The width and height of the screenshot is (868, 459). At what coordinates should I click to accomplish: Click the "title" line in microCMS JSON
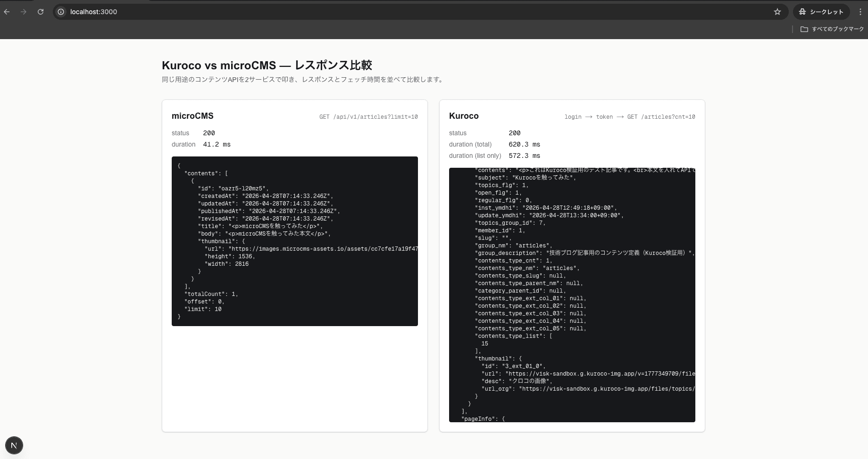click(x=260, y=226)
